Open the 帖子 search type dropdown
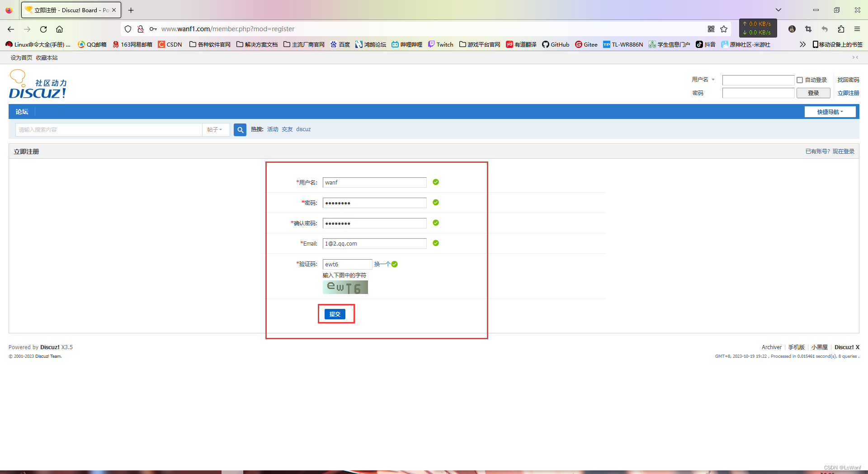The image size is (868, 474). pyautogui.click(x=215, y=130)
